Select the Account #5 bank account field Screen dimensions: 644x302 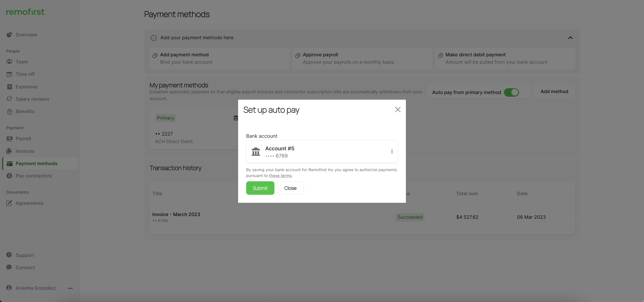click(322, 151)
